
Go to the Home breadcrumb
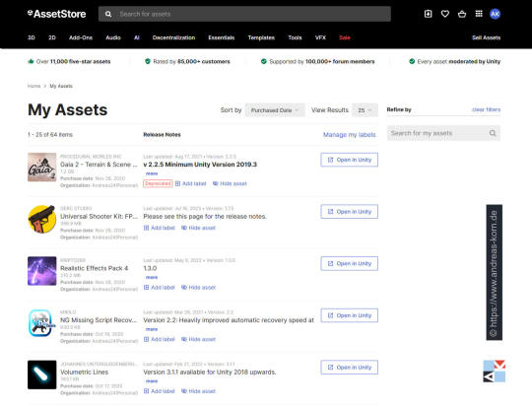33,86
